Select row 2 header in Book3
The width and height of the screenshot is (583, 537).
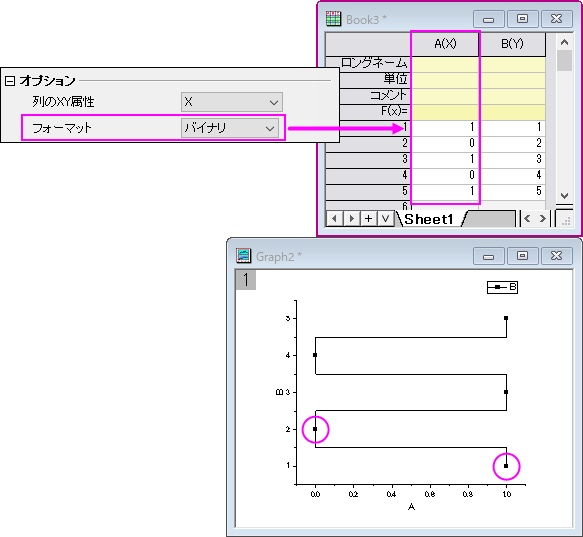click(368, 144)
